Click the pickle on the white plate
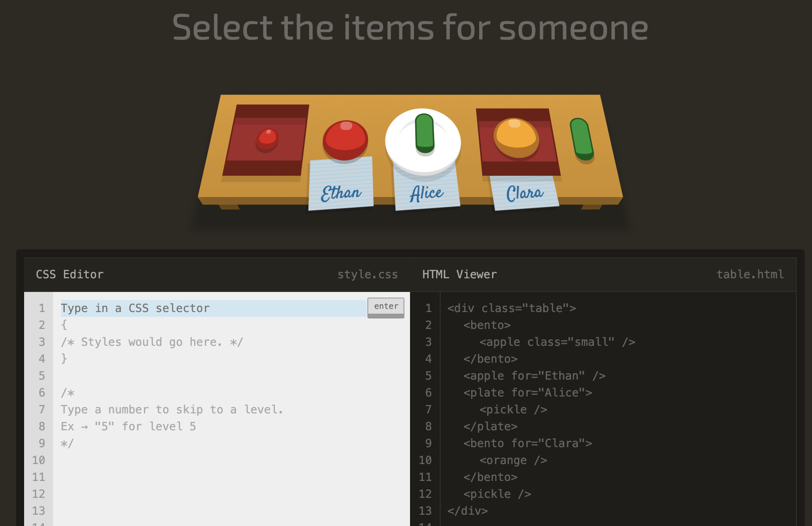This screenshot has height=526, width=812. click(424, 134)
